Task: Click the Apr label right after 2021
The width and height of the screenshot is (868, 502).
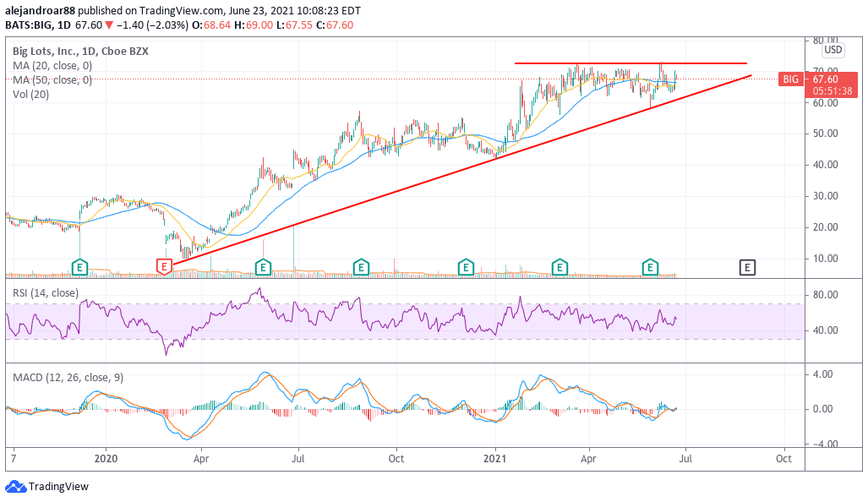Action: (x=588, y=459)
